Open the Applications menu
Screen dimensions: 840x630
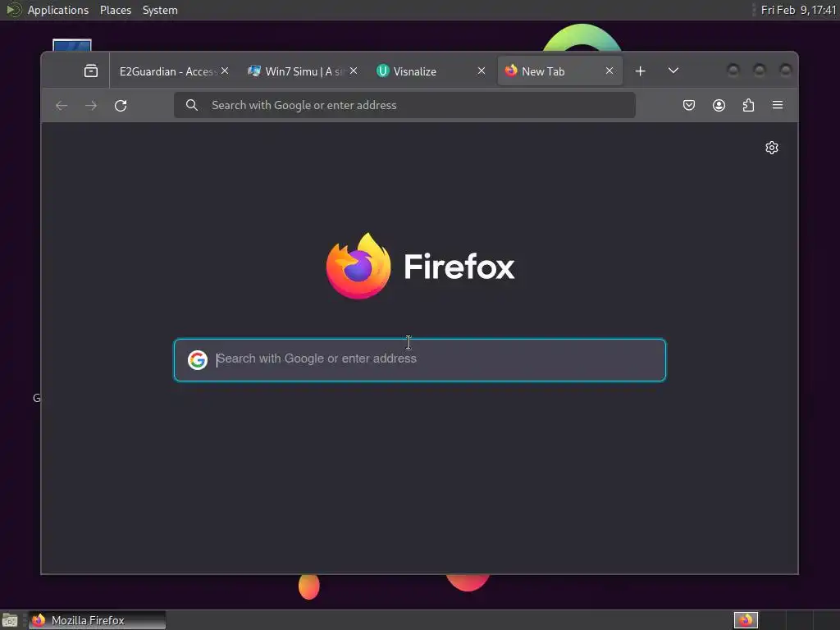click(58, 10)
